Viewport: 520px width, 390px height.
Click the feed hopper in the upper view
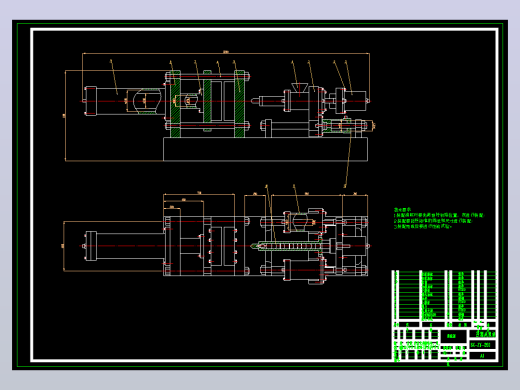tap(299, 87)
